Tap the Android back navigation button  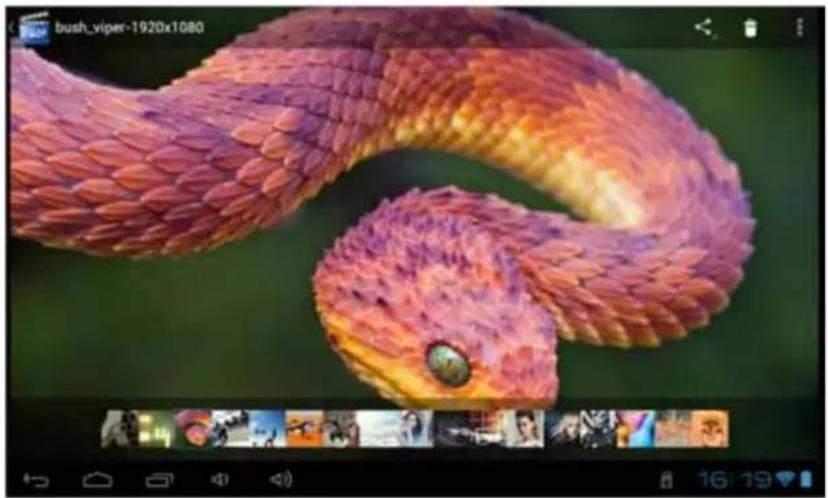click(36, 480)
